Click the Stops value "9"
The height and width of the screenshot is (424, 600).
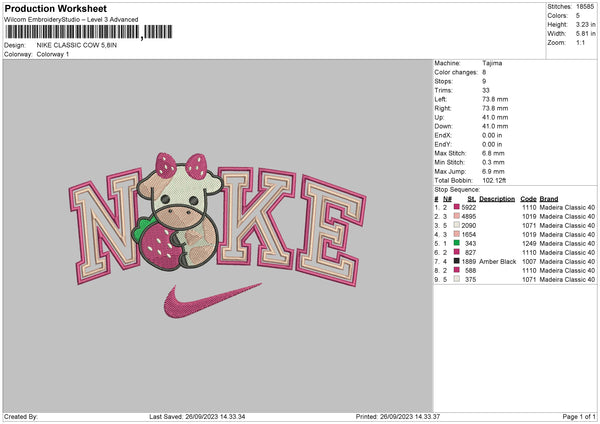tap(484, 81)
